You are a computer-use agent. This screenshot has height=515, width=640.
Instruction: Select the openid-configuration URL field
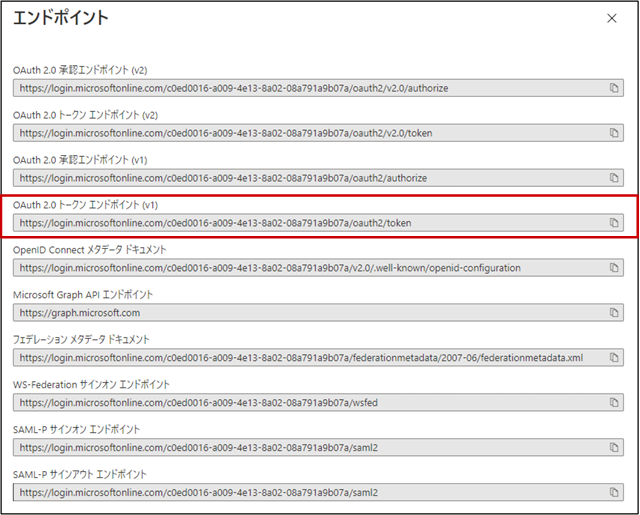click(318, 268)
